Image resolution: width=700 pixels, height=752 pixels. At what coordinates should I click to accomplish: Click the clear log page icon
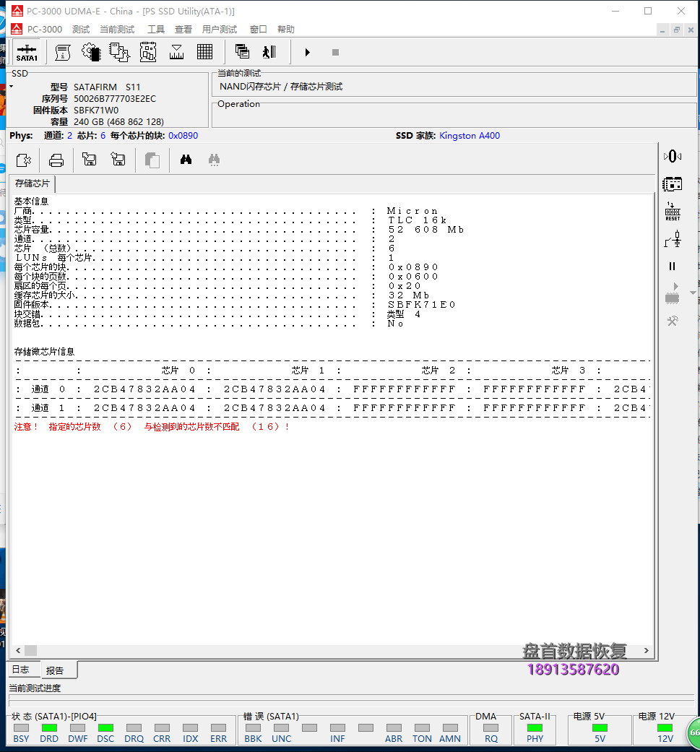(x=24, y=160)
